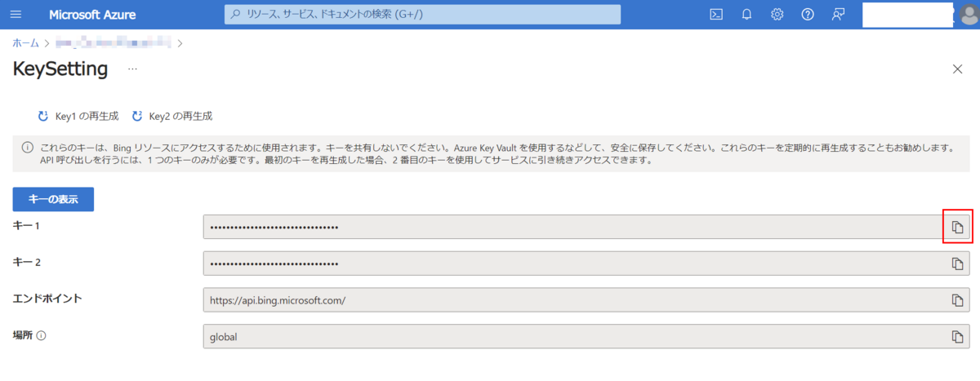Open the help question mark icon
This screenshot has height=381, width=980.
tap(808, 15)
